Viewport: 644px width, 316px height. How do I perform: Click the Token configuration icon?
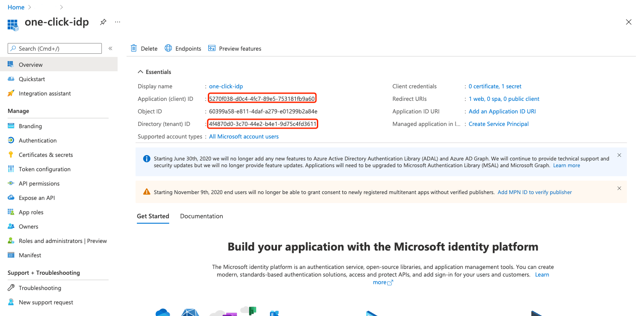[x=11, y=169]
